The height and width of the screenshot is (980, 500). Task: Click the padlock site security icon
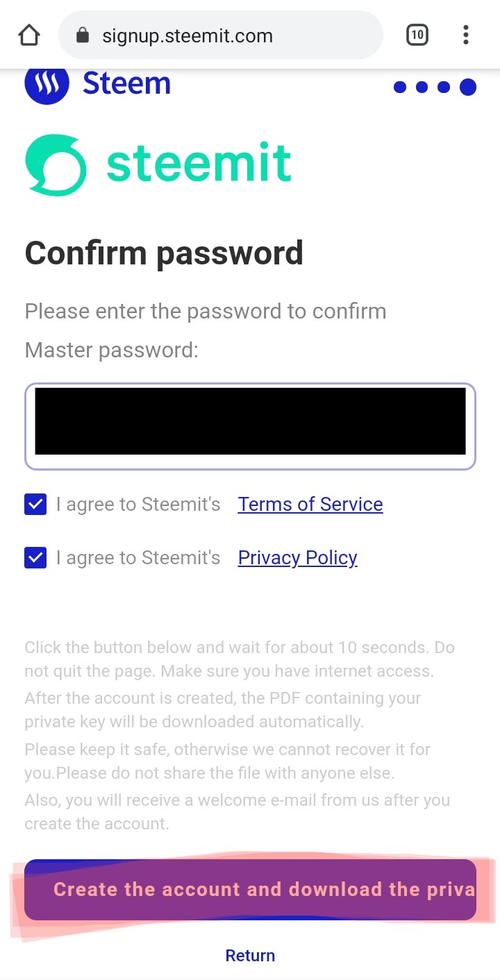[x=83, y=35]
